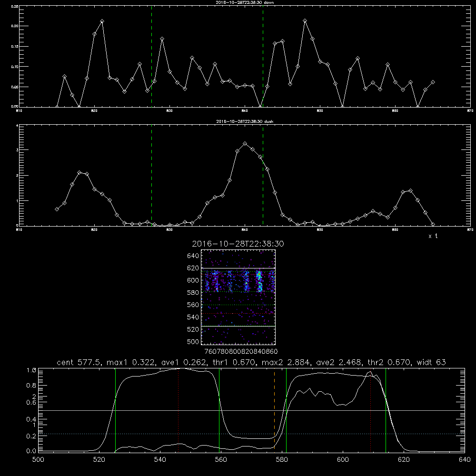This screenshot has height=476, width=476.
Task: Pick the highest diamond point of dusk curve
Action: (x=245, y=144)
